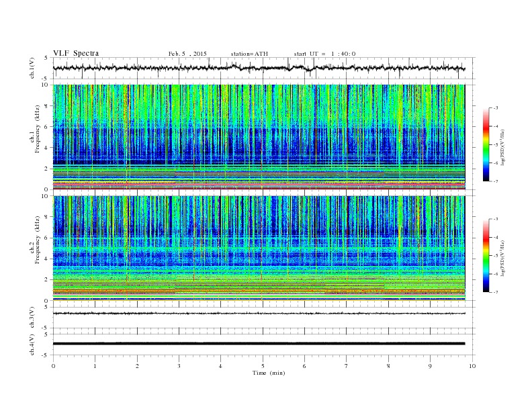Click the "-3" label on ch.1 colorbar
The image size is (532, 411).
[495, 108]
